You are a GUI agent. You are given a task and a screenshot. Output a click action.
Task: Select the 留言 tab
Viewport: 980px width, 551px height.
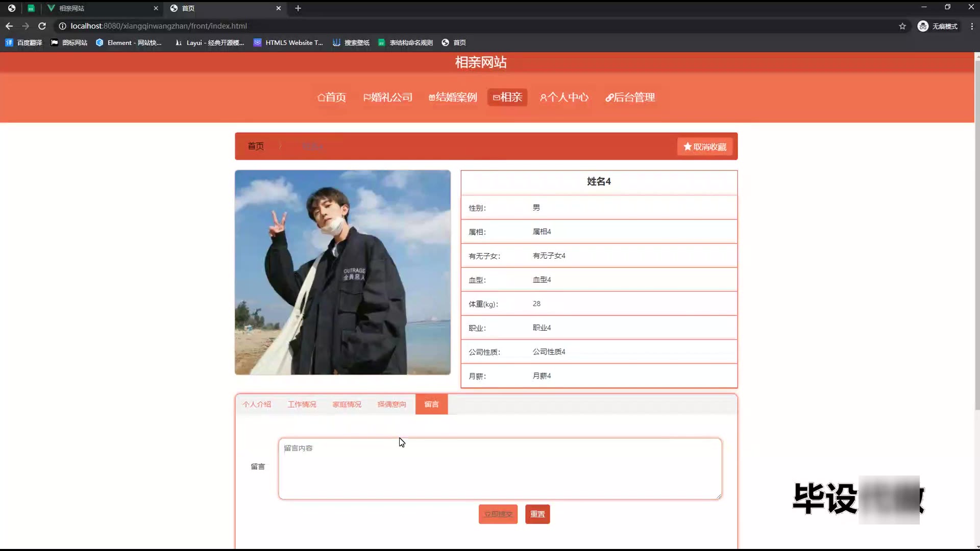coord(431,405)
